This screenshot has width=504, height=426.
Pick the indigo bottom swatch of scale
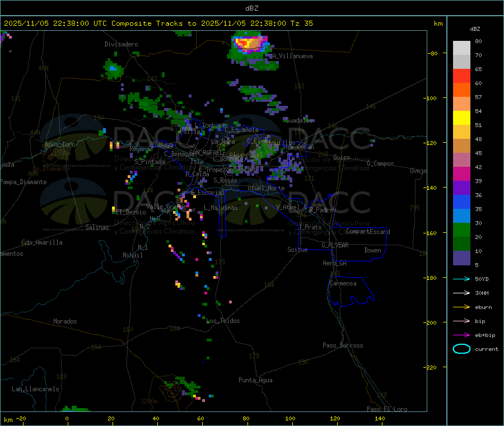[461, 258]
